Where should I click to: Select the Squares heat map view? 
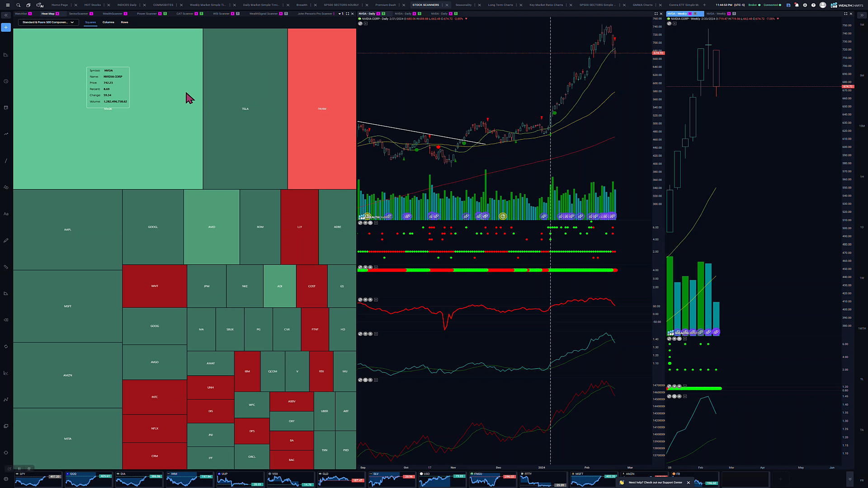pyautogui.click(x=90, y=22)
